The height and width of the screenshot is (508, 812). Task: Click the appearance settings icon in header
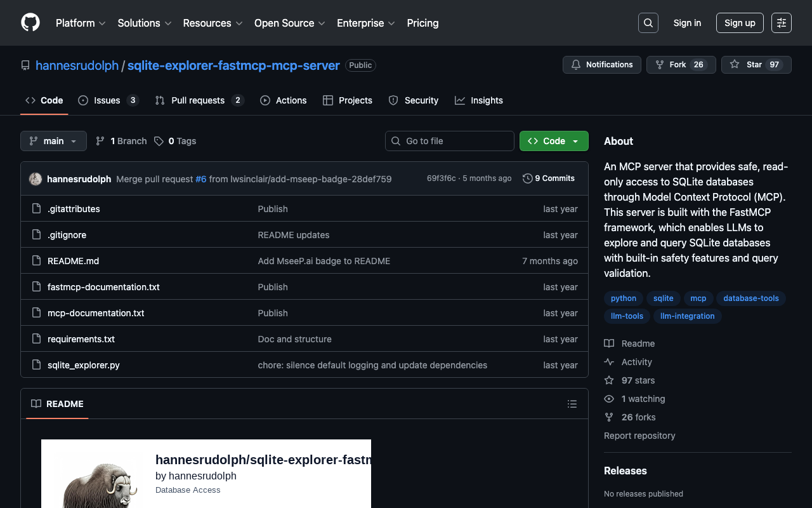pyautogui.click(x=781, y=23)
